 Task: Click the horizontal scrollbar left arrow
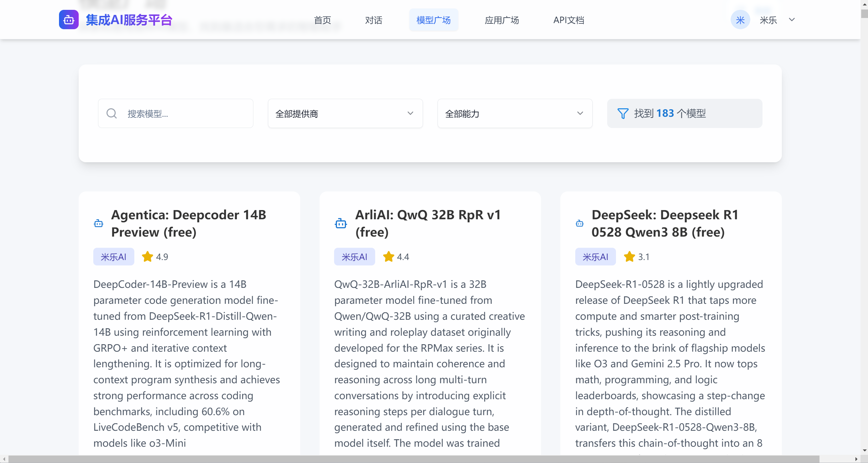tap(4, 459)
